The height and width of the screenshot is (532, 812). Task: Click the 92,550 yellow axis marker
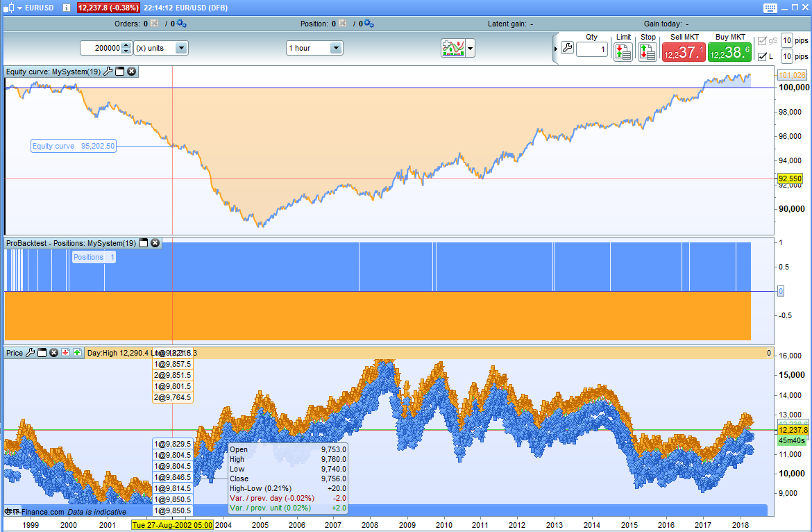pos(790,178)
